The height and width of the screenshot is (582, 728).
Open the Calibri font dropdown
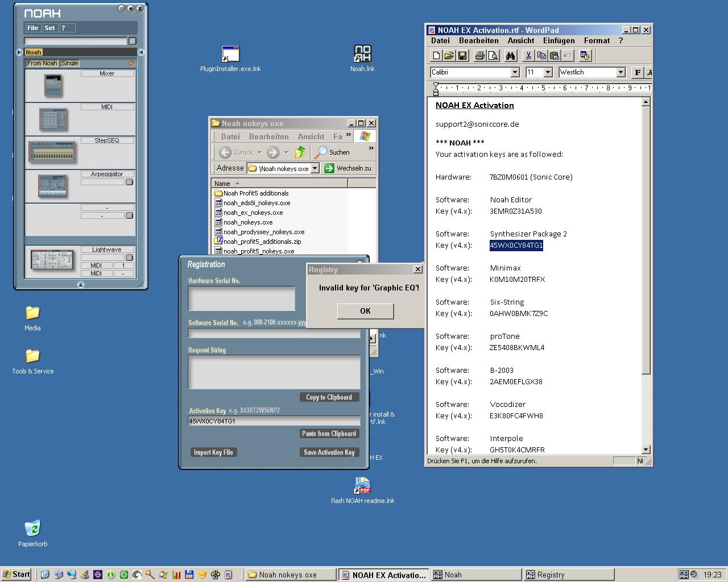[x=515, y=72]
